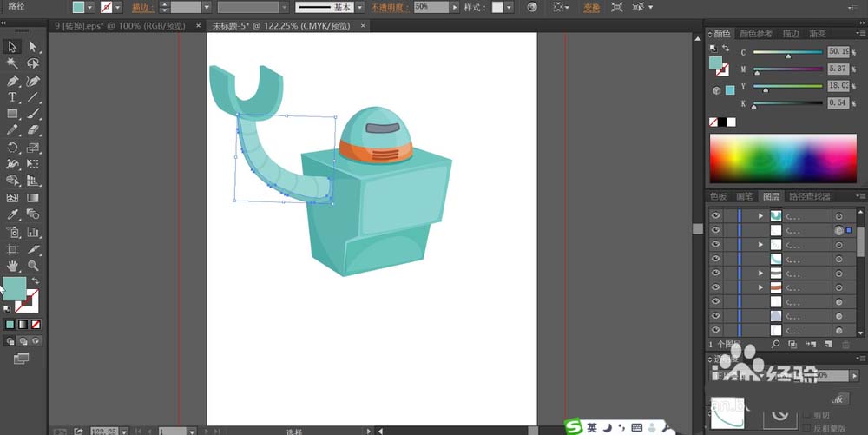The height and width of the screenshot is (435, 868).
Task: Select the Eyedropper tool
Action: point(13,214)
